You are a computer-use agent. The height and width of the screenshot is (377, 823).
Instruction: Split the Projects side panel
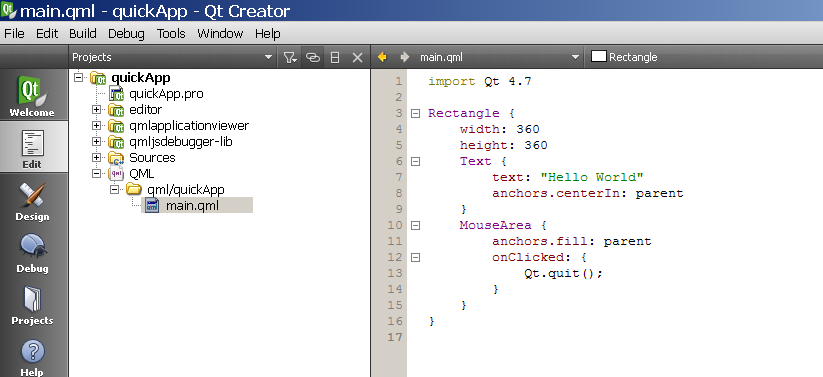click(335, 57)
